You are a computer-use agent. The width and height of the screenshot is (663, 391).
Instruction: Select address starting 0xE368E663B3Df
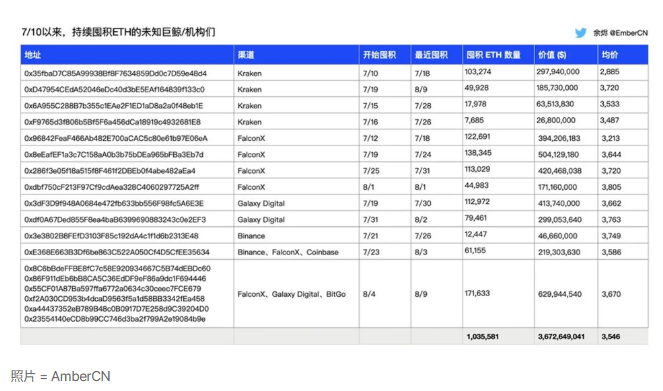[x=117, y=252]
